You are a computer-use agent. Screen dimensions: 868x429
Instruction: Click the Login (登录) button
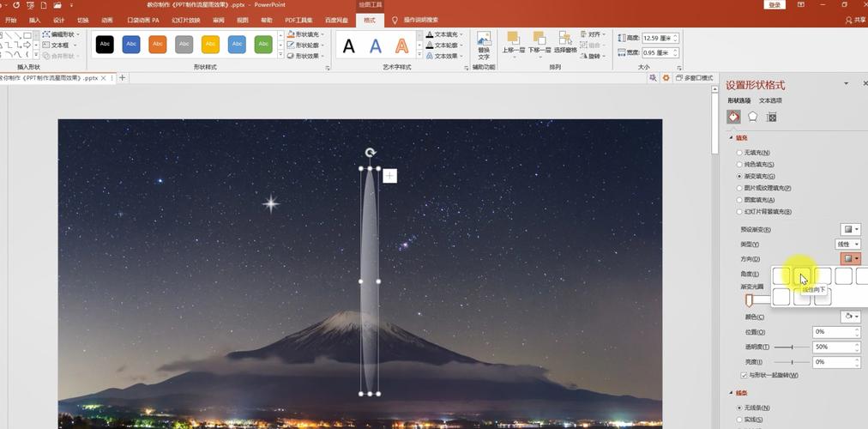tap(775, 5)
